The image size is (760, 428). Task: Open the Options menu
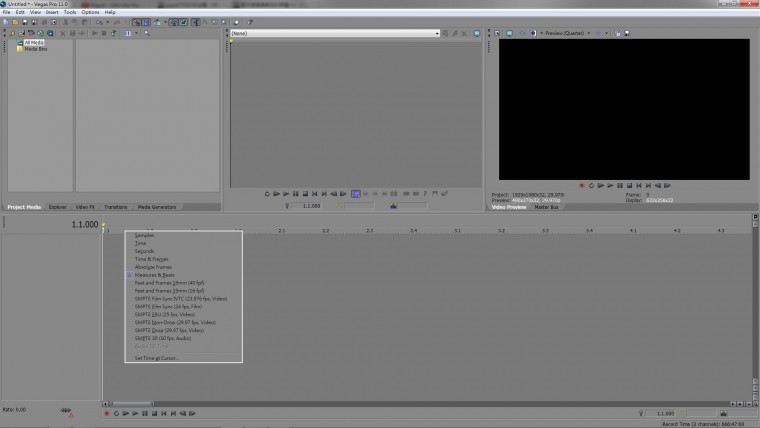pos(90,12)
